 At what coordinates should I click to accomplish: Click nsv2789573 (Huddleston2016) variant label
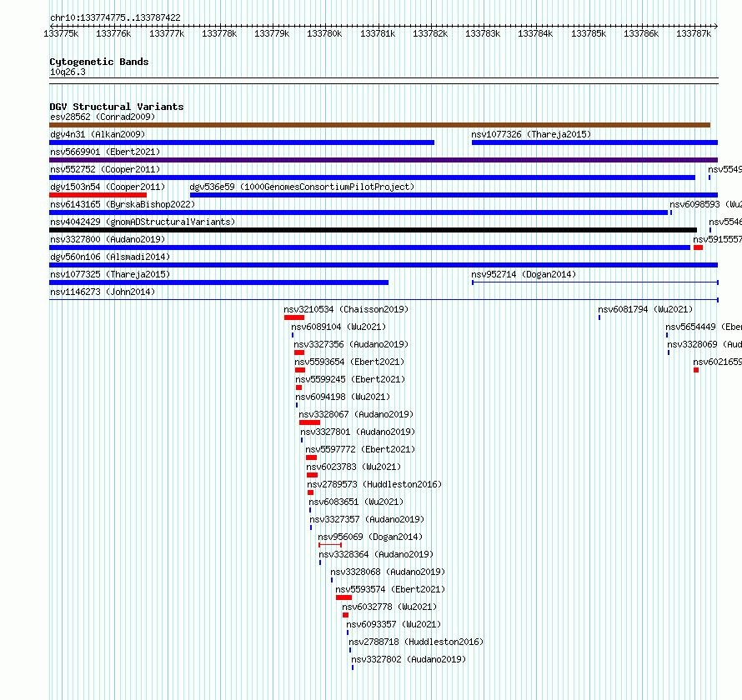pyautogui.click(x=374, y=484)
